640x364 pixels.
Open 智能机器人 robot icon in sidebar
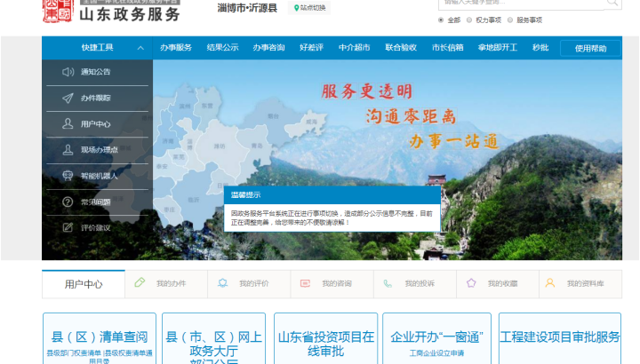pyautogui.click(x=68, y=176)
